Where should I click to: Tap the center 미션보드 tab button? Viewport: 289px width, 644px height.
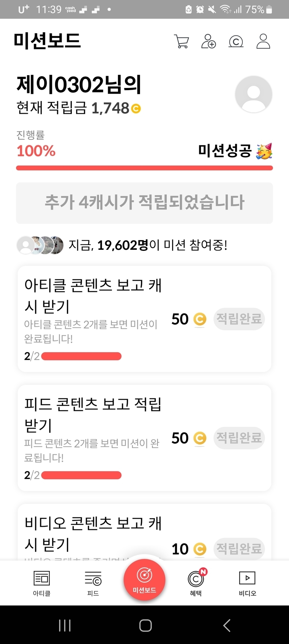click(x=144, y=579)
